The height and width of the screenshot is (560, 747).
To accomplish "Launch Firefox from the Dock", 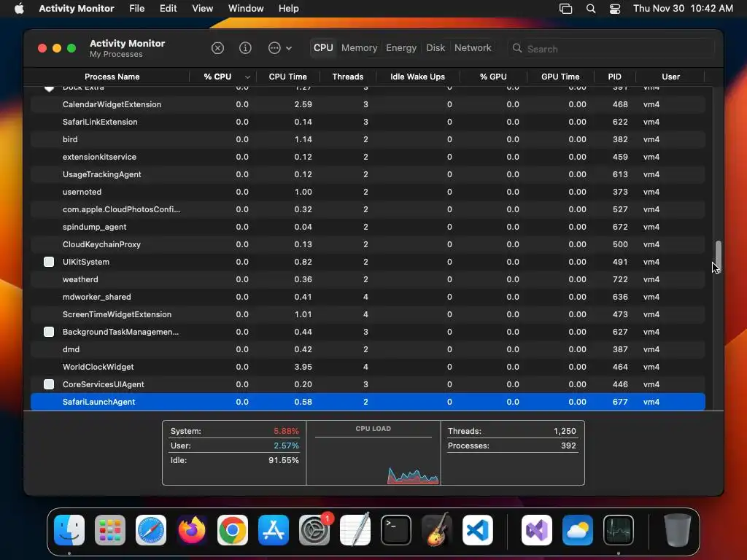I will click(192, 530).
